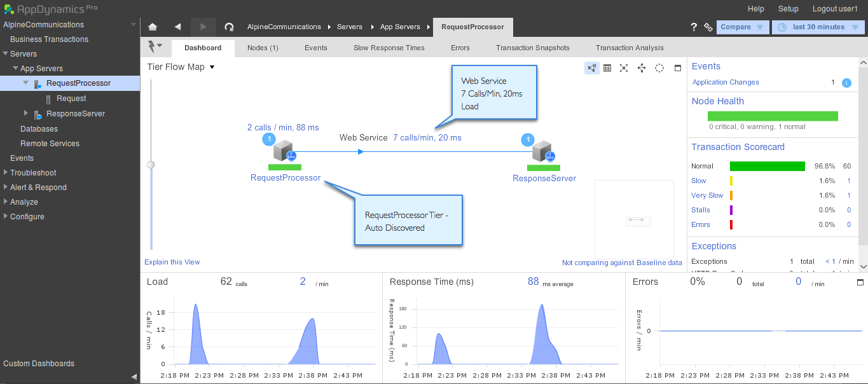Maximize the Tier Flow Map panel
Image resolution: width=868 pixels, height=384 pixels.
tap(678, 68)
